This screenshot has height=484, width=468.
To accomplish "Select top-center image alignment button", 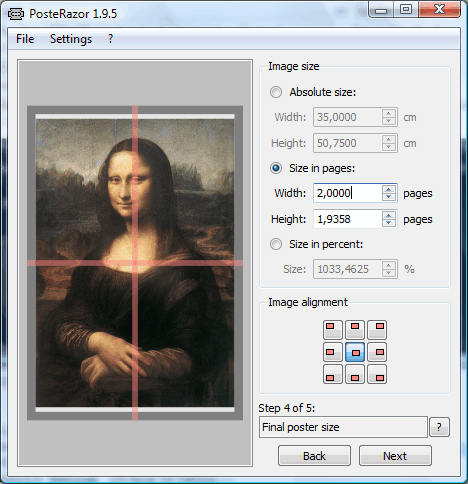I will click(355, 329).
